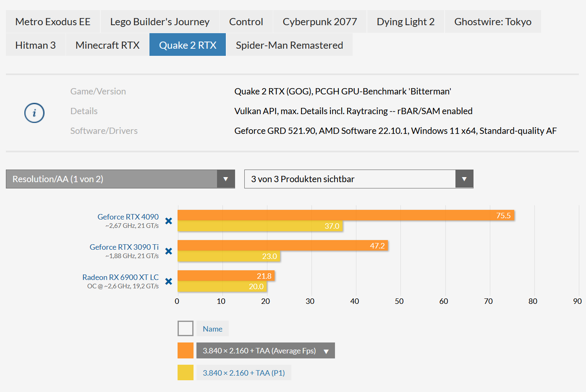This screenshot has width=586, height=392.
Task: Open the Geforce RTX 4090 link
Action: [x=128, y=217]
